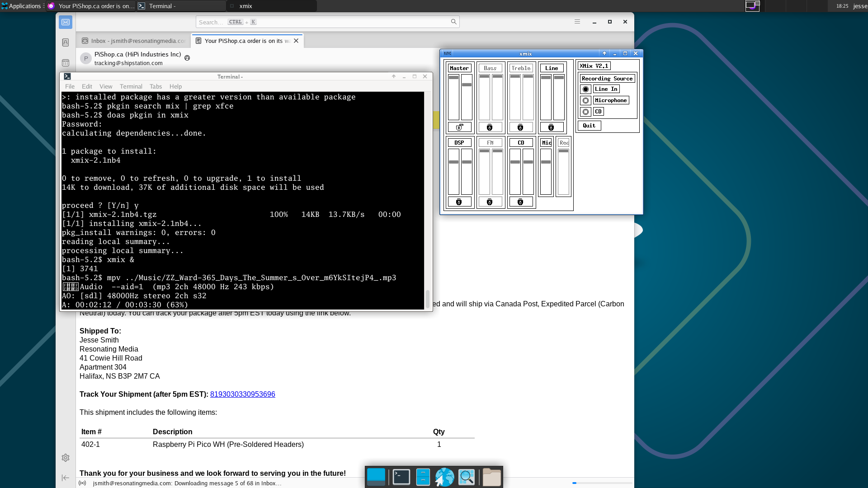Image resolution: width=868 pixels, height=488 pixels.
Task: Show desktop from the dock icon
Action: coord(376,477)
